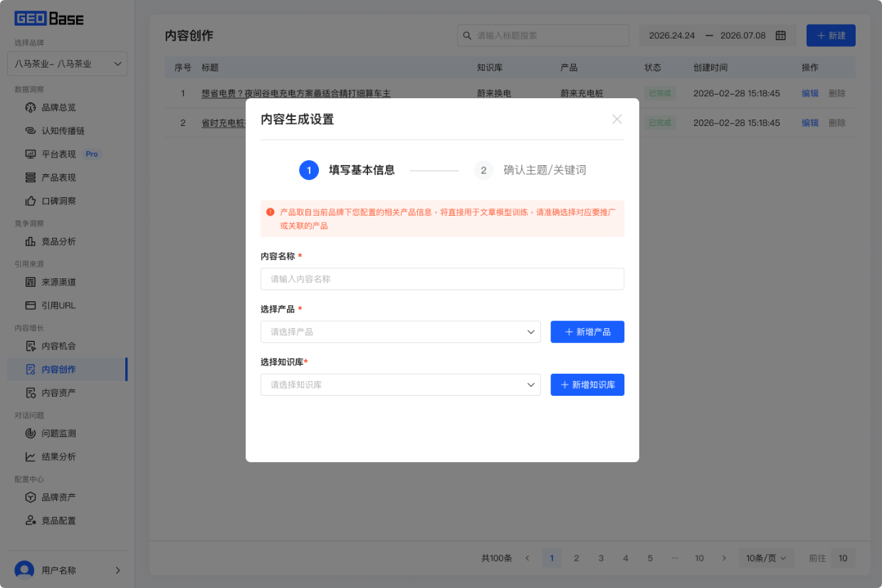Click the 竞品配置 user-settings icon
This screenshot has width=882, height=588.
click(x=30, y=520)
